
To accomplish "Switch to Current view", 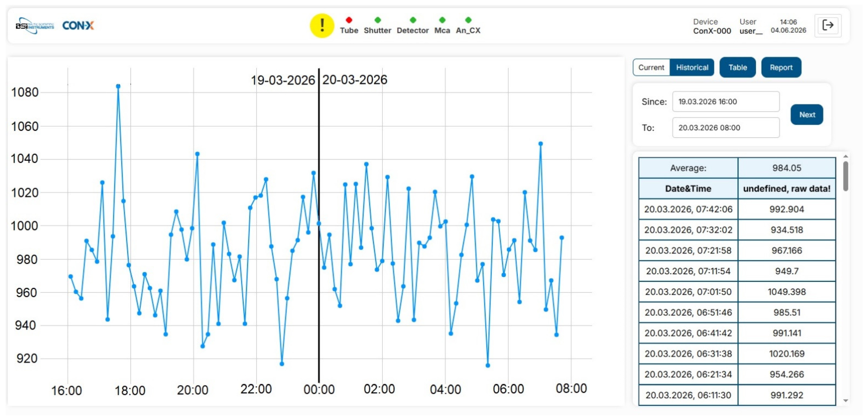I will click(x=651, y=67).
